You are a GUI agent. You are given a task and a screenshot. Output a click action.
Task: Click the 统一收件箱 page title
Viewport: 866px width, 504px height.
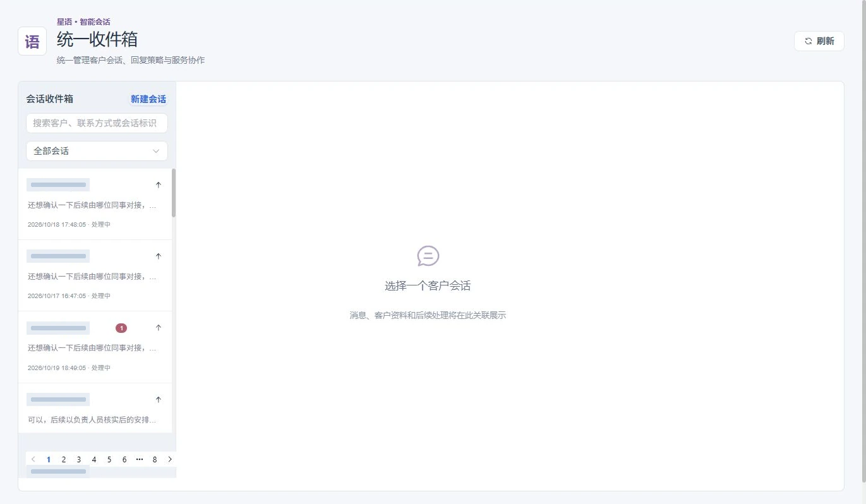click(x=97, y=39)
